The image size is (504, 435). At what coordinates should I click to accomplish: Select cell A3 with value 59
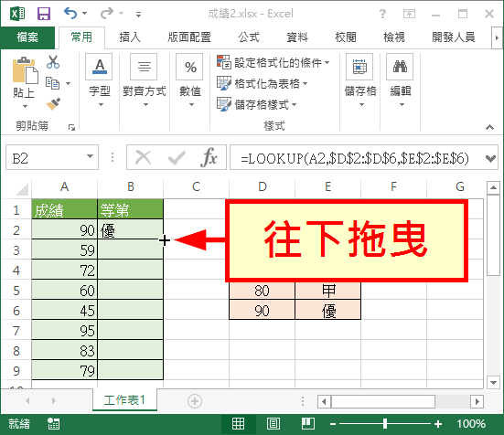tap(64, 250)
